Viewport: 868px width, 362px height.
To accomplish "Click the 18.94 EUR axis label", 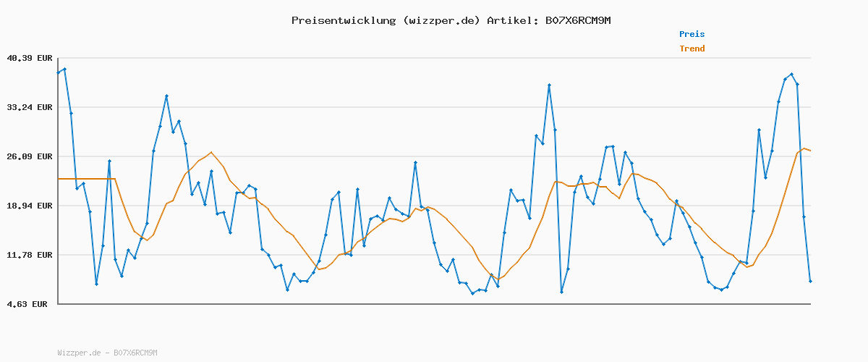I will coord(29,206).
